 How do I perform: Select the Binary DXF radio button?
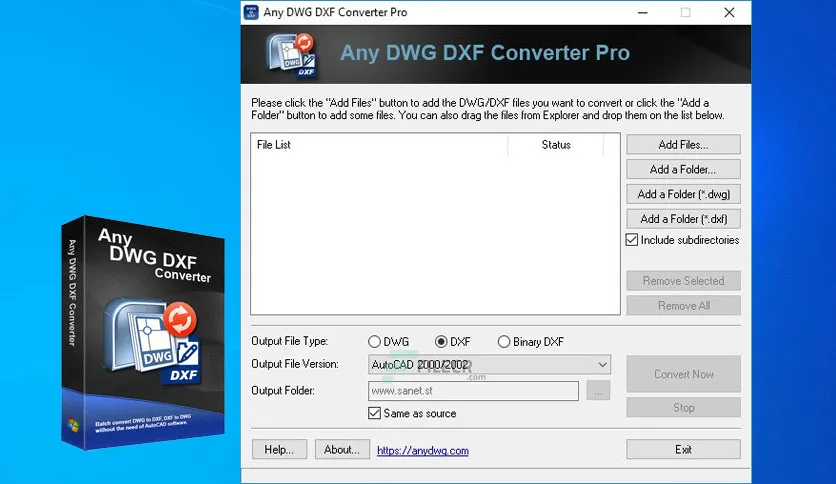pos(504,342)
